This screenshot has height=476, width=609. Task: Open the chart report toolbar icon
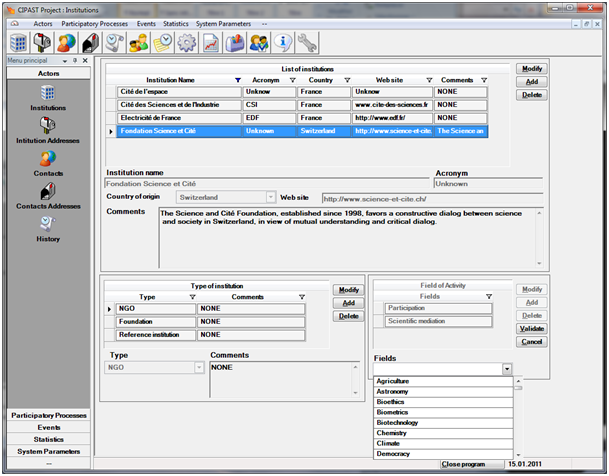tap(211, 42)
